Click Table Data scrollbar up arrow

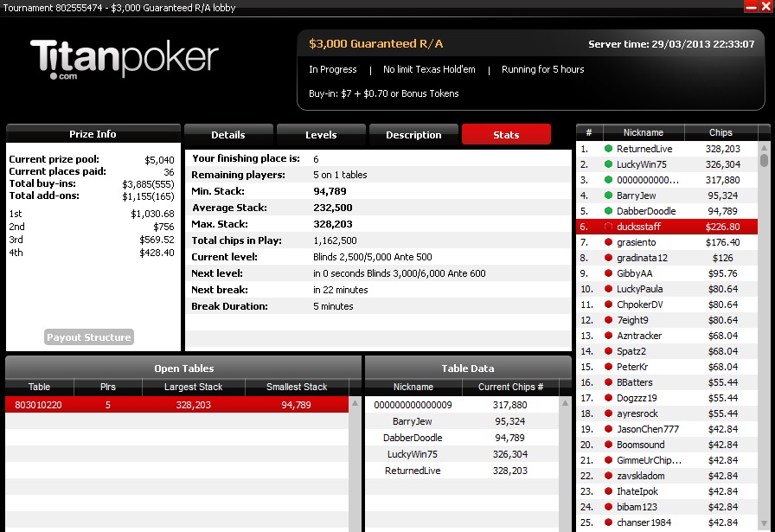click(565, 403)
